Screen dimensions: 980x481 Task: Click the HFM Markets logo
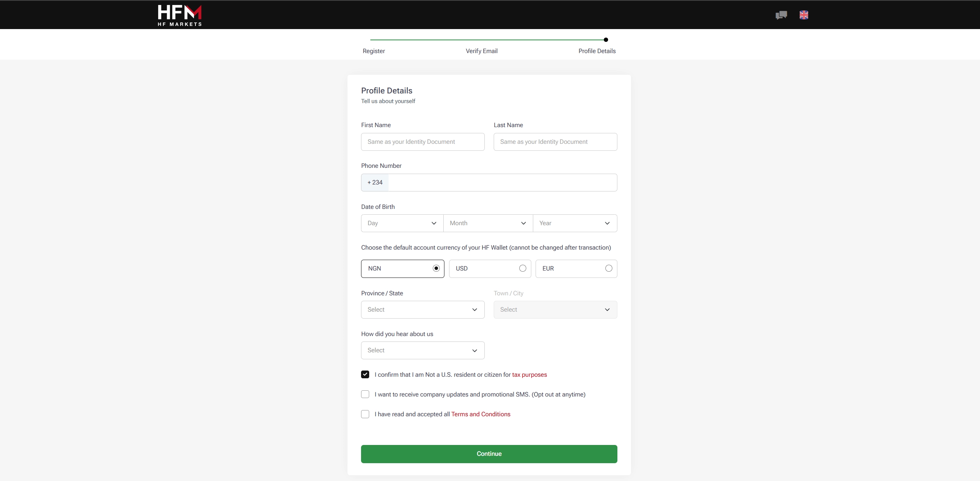tap(179, 15)
